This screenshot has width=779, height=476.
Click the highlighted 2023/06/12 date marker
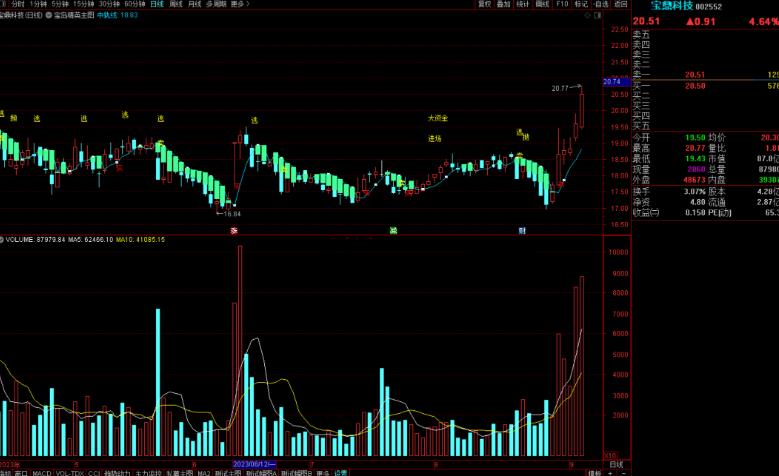pos(254,465)
